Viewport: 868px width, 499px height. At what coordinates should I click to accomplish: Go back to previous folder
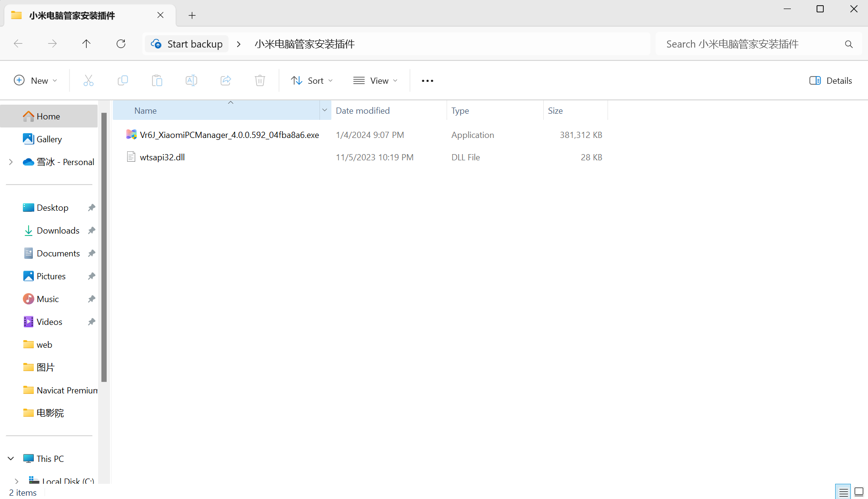coord(18,44)
